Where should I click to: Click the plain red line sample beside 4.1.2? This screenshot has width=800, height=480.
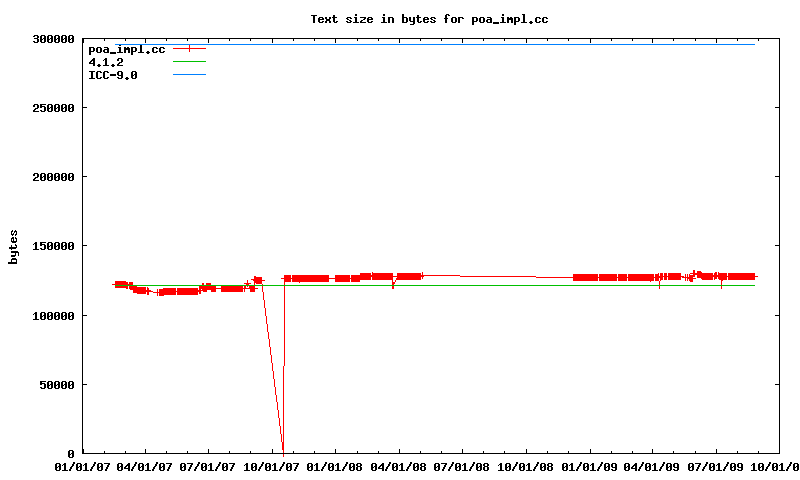[x=189, y=62]
